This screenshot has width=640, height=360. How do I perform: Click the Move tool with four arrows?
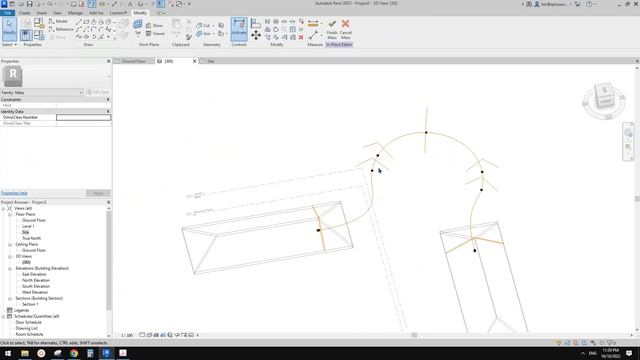point(256,35)
